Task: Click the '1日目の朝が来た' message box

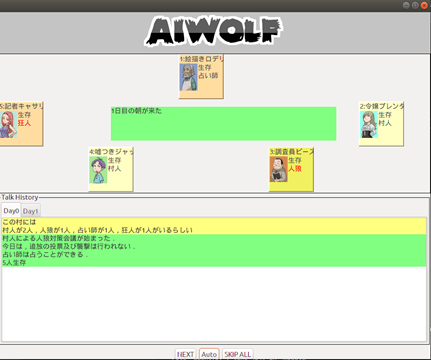Action: (x=223, y=124)
